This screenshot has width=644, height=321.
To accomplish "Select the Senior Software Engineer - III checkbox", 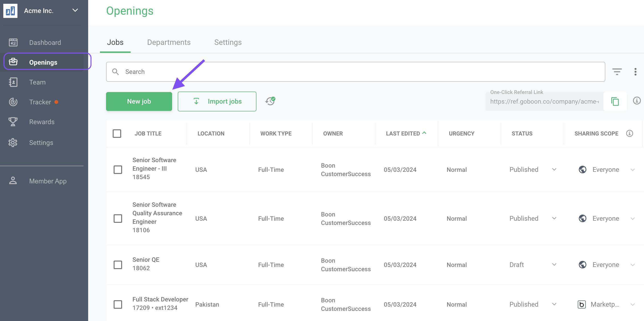I will (x=118, y=169).
